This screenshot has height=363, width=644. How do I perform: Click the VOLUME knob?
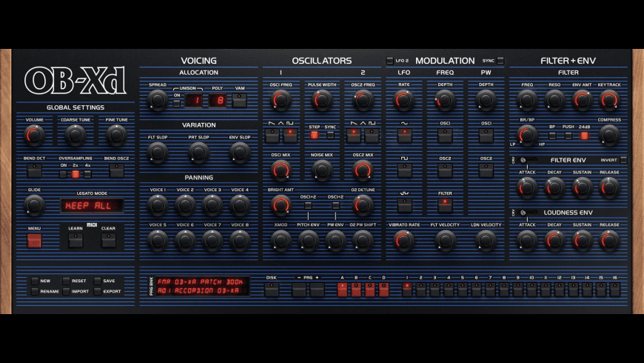click(35, 136)
